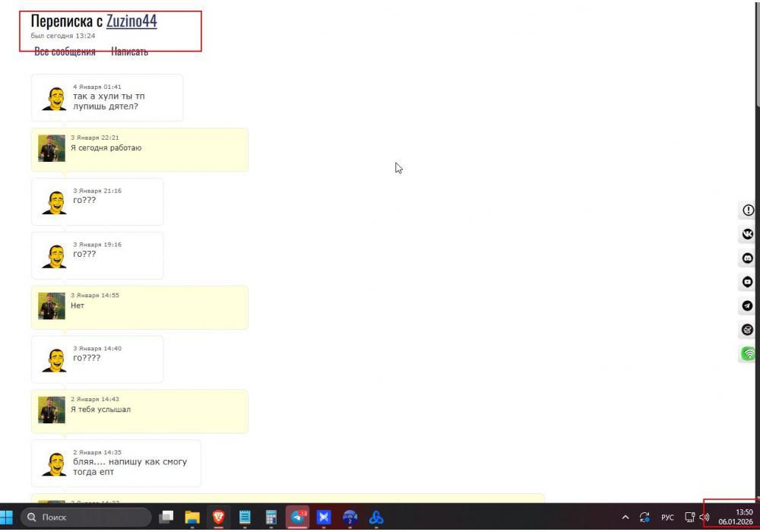Click the timestamp '3 Января 22:21'

pos(95,138)
